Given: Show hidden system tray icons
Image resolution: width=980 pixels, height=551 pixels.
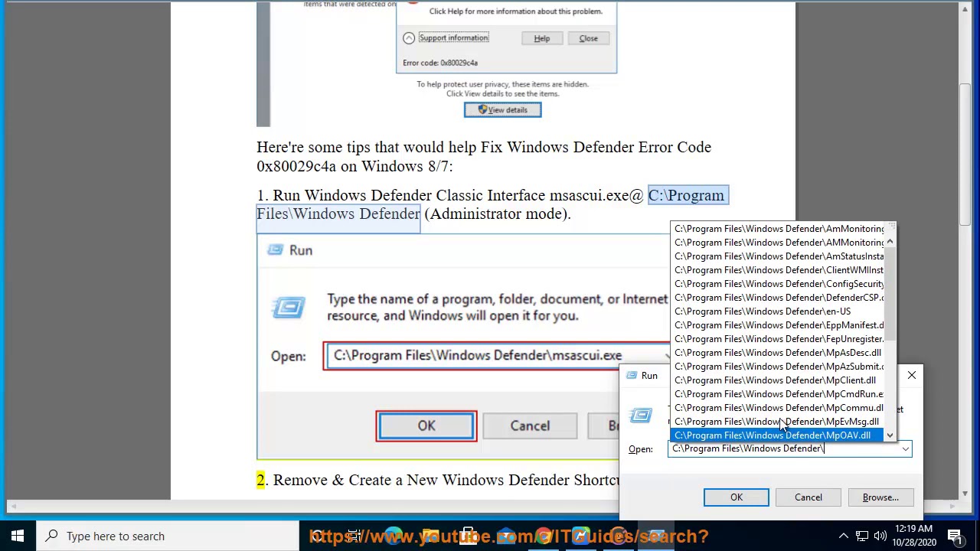Looking at the screenshot, I should [843, 536].
